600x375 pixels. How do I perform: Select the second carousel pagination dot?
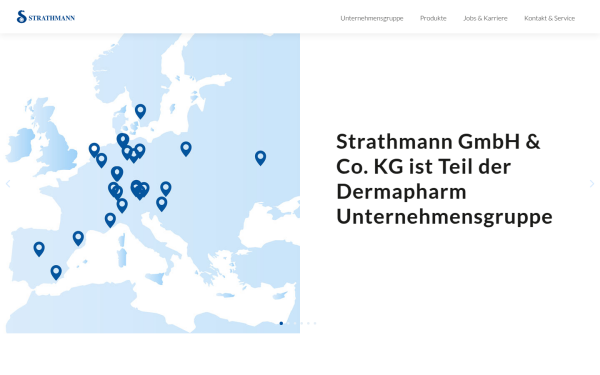[288, 323]
